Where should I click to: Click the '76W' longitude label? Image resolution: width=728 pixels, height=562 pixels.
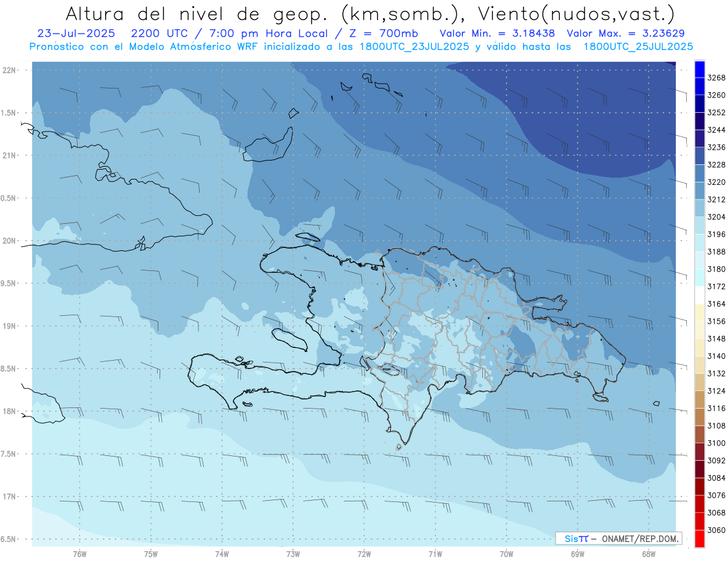(x=79, y=554)
